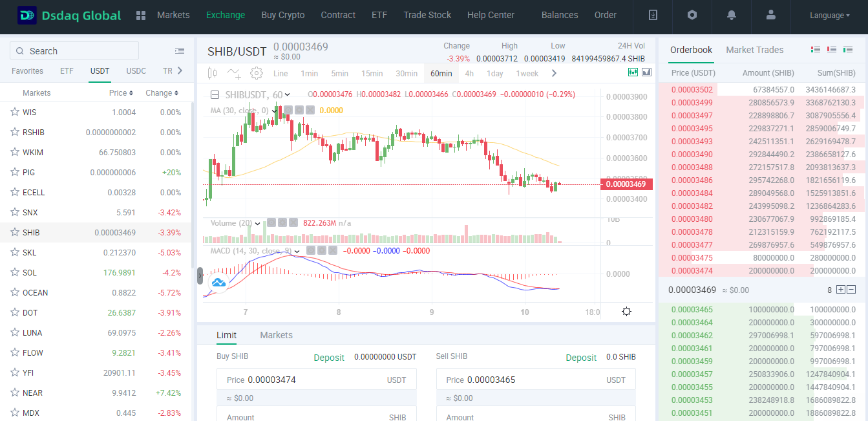This screenshot has width=868, height=421.
Task: Click the Sell SHIB Price input field
Action: tap(536, 380)
